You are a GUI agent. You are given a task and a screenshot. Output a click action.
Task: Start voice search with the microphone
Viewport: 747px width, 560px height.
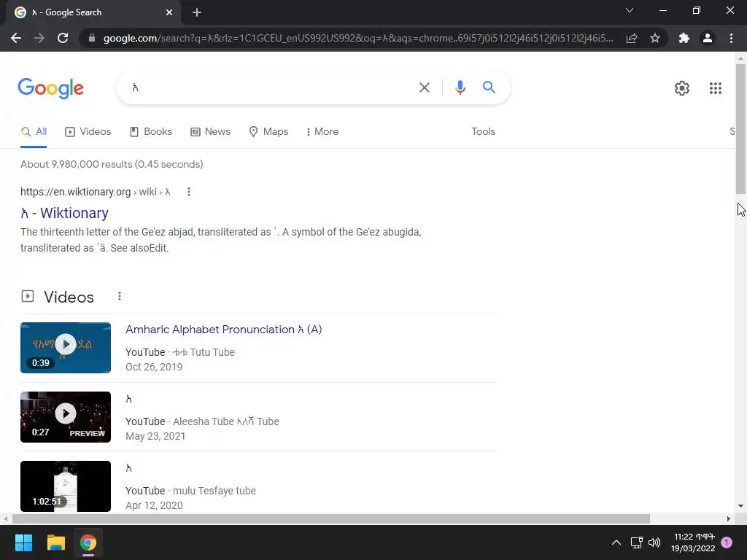point(460,87)
